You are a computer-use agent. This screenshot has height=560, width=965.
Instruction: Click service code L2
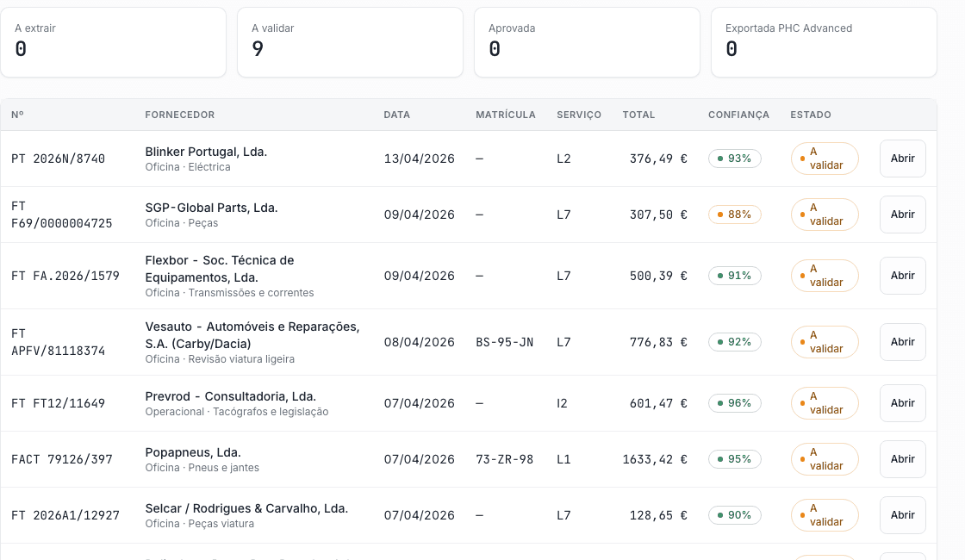[563, 159]
